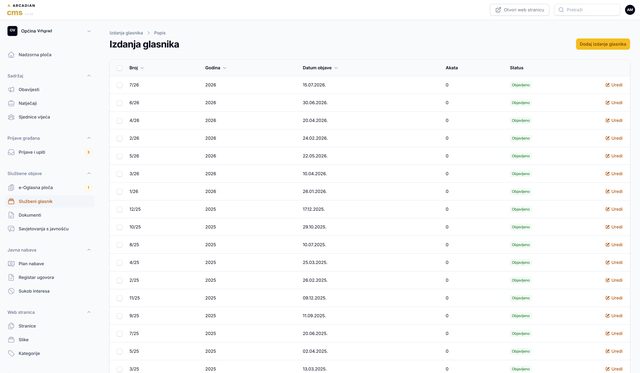The image size is (640, 373).
Task: Click edit icon for issue 6/26
Action: click(607, 103)
